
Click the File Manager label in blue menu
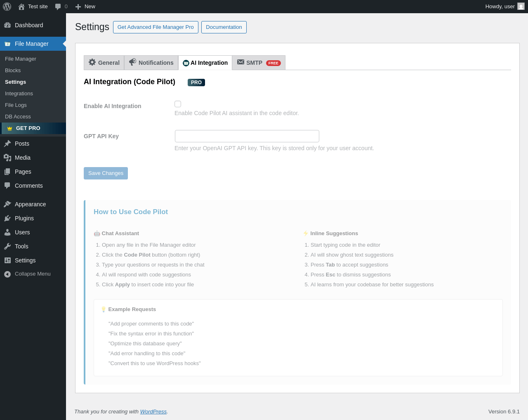tap(32, 44)
